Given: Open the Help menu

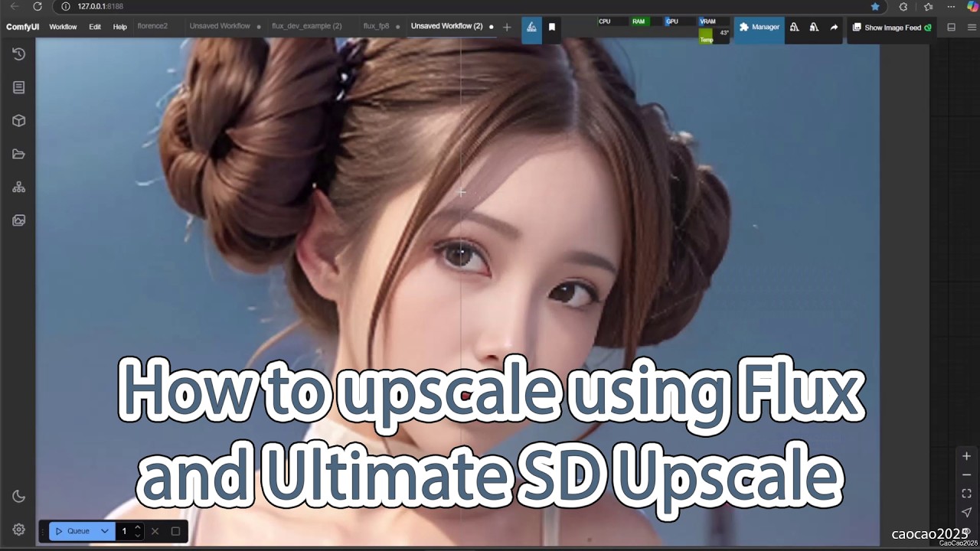Looking at the screenshot, I should [x=120, y=27].
